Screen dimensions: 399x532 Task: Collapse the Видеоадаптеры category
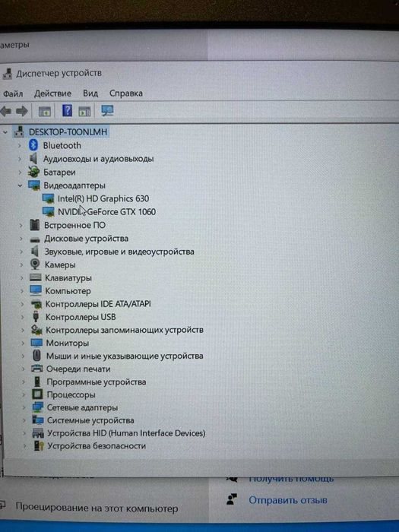pyautogui.click(x=20, y=185)
